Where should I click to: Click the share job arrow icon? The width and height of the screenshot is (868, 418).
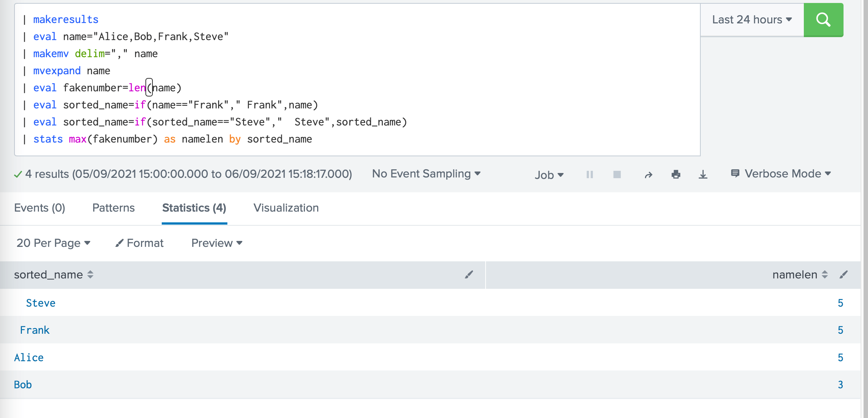[x=648, y=175]
